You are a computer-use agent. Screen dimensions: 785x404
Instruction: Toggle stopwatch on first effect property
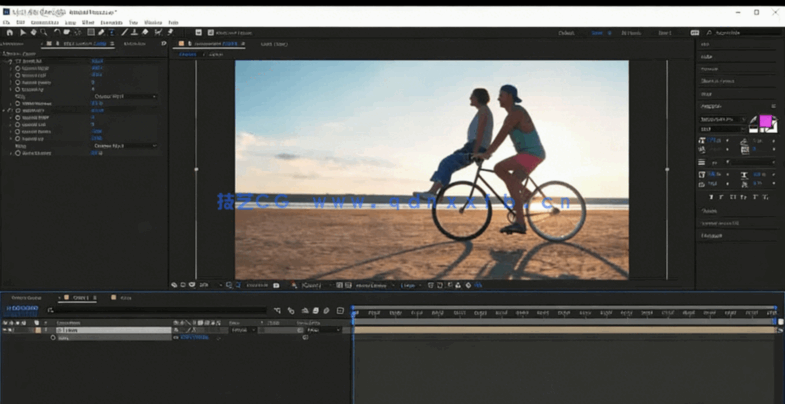tap(17, 68)
